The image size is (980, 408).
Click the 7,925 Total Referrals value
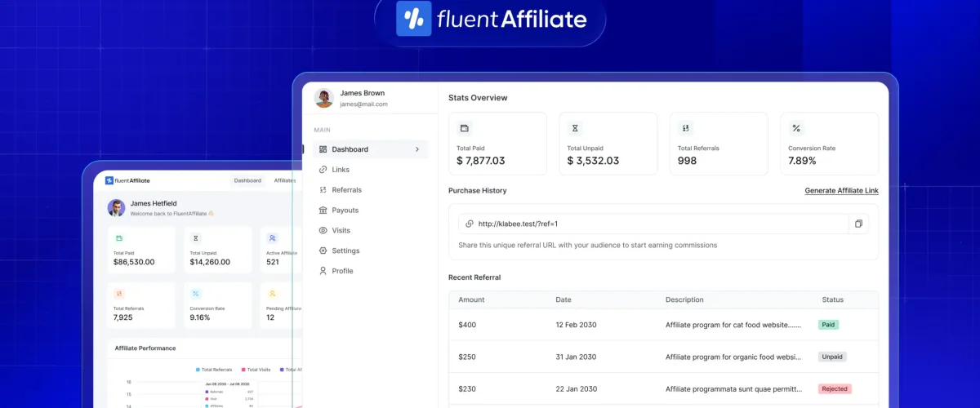point(123,317)
